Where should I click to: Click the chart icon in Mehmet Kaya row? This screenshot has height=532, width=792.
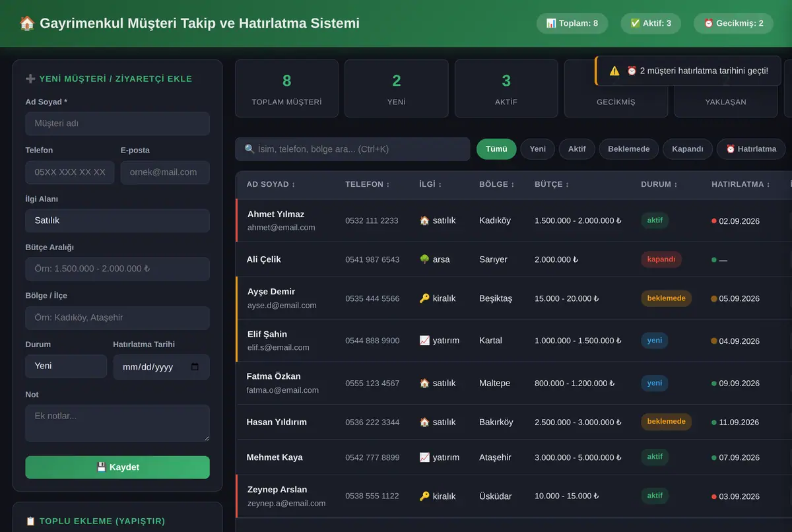[424, 457]
